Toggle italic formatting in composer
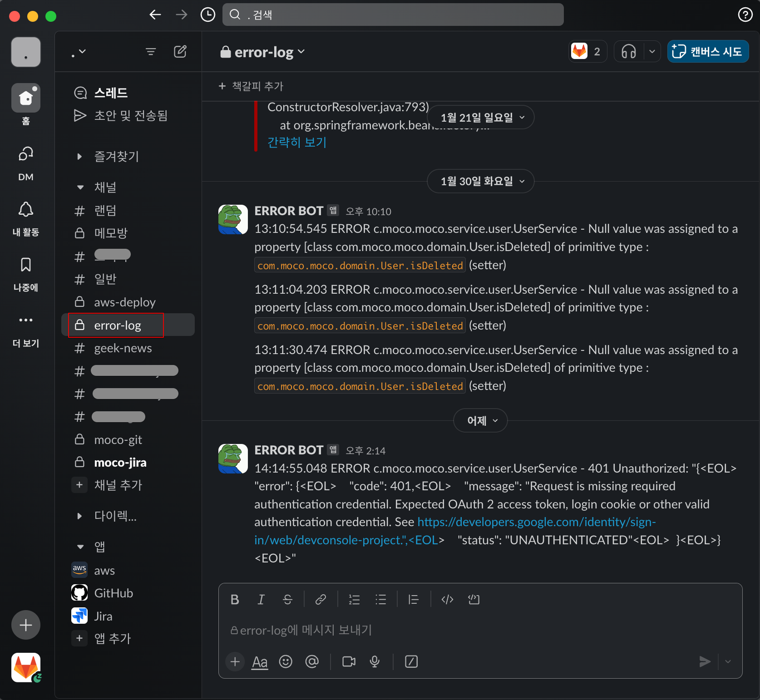760x700 pixels. [261, 600]
